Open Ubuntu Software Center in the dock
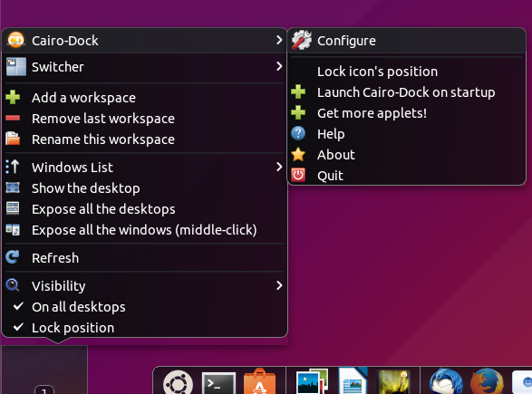 [x=259, y=381]
